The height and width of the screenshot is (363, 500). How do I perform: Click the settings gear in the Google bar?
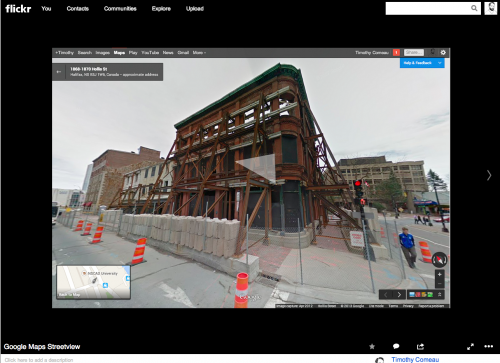443,52
